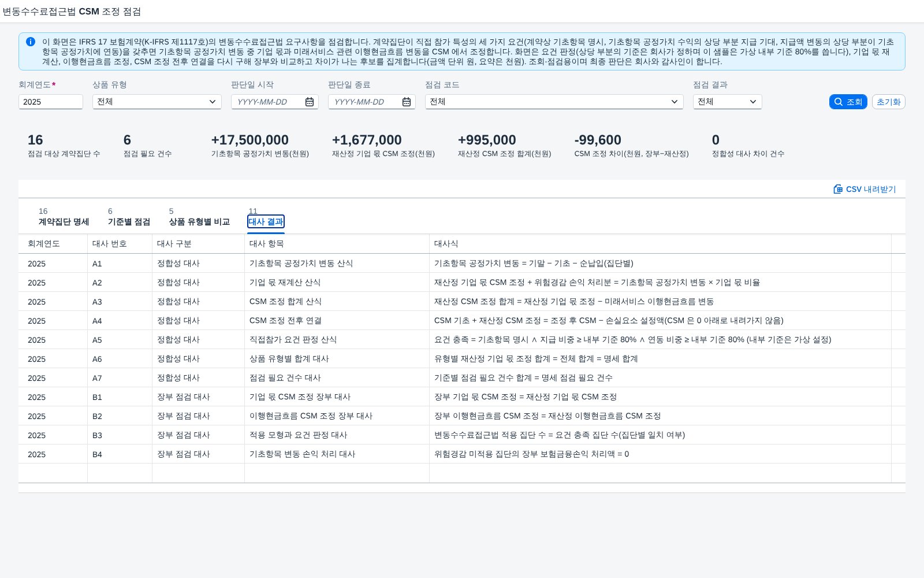Click the 대사식 column header
Viewport: 924px width, 578px height.
point(661,244)
